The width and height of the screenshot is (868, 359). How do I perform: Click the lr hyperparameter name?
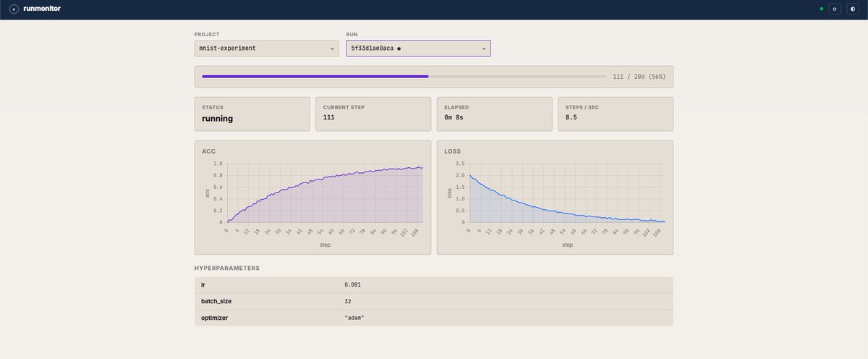(203, 284)
